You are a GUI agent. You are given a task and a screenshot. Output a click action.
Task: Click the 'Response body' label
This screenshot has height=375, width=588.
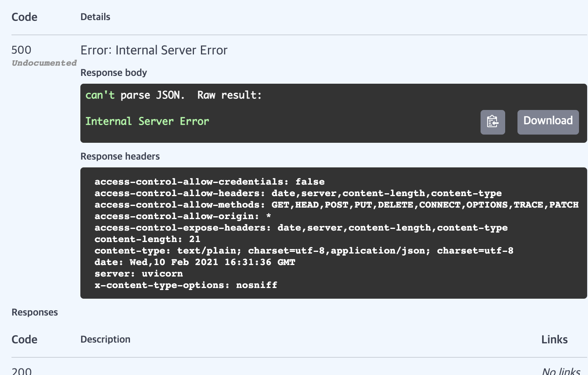114,73
